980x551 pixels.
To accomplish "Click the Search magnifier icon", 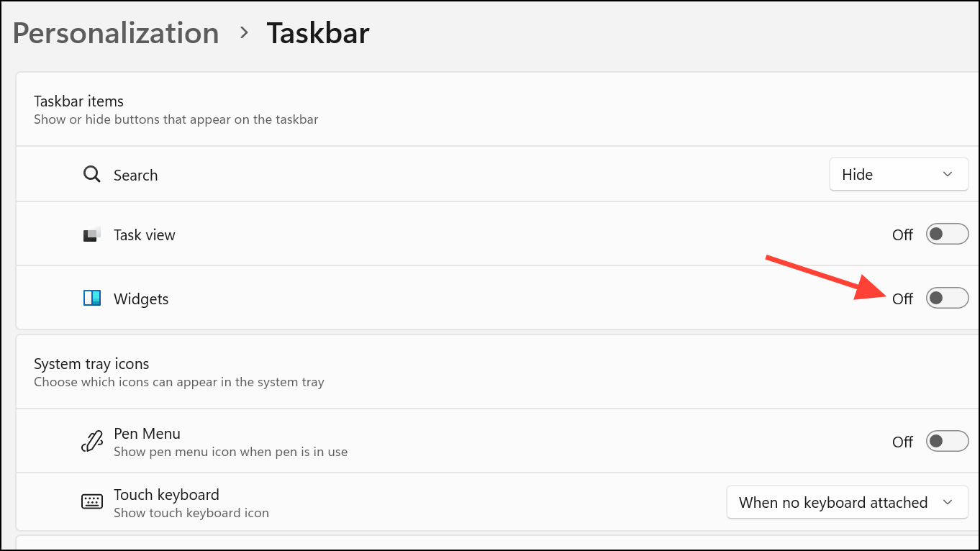I will pyautogui.click(x=91, y=175).
